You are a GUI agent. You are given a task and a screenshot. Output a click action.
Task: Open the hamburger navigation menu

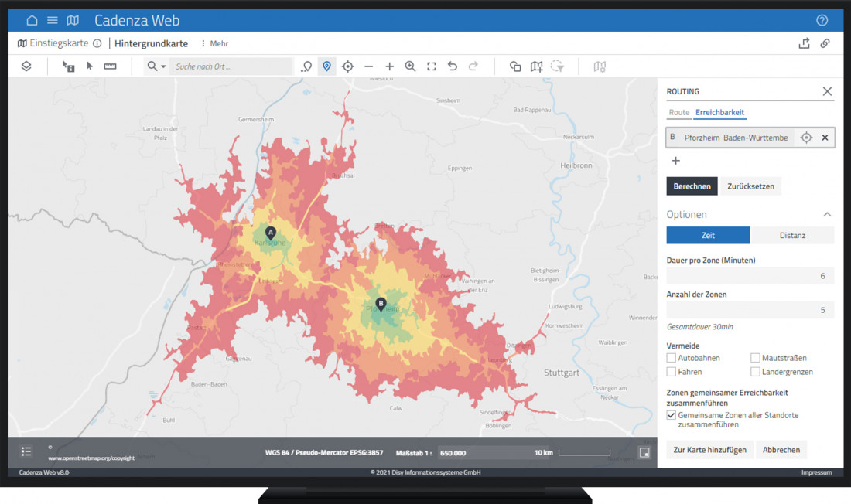click(53, 20)
